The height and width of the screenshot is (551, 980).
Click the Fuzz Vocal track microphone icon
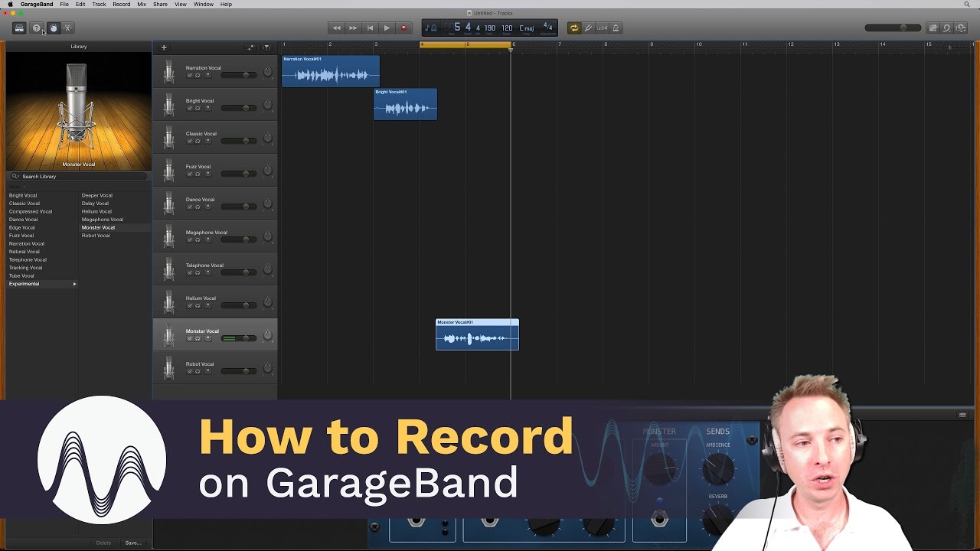click(168, 171)
